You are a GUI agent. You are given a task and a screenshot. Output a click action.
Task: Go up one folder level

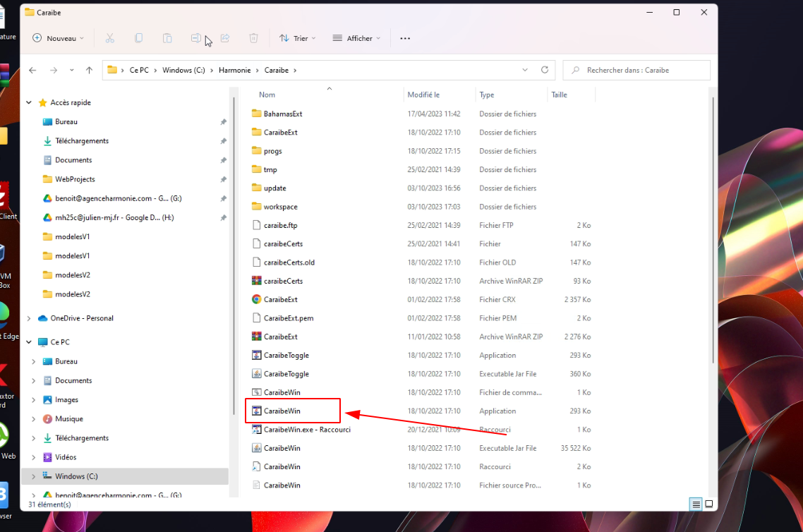(x=89, y=70)
